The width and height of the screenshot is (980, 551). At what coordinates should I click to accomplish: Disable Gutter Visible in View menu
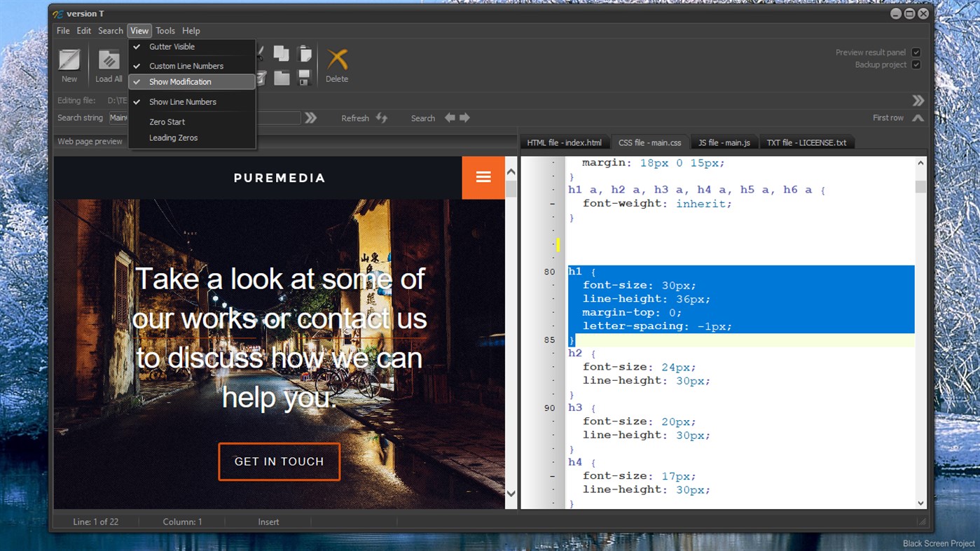(172, 47)
